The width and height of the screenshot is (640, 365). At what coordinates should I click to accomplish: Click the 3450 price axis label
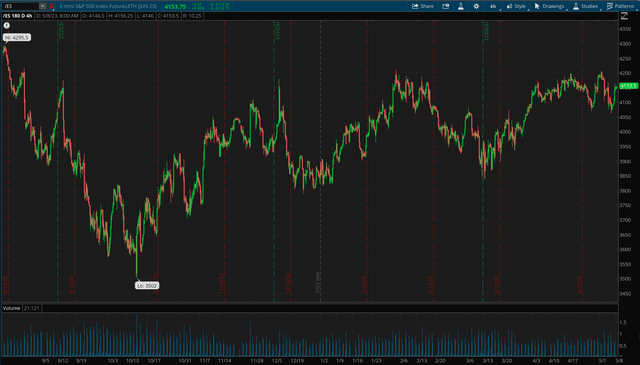click(x=625, y=294)
